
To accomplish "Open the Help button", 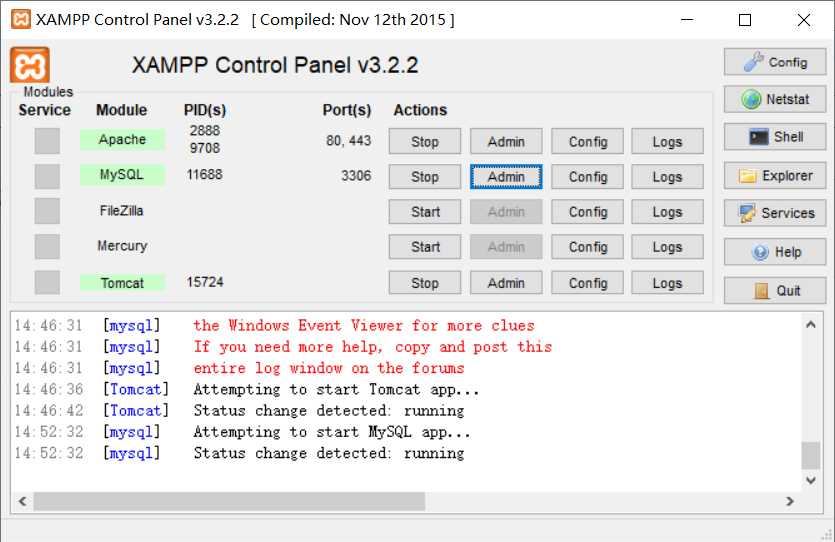I will pos(775,252).
